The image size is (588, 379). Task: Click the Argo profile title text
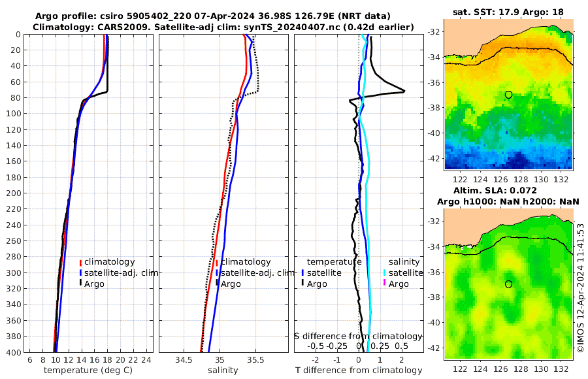click(212, 16)
